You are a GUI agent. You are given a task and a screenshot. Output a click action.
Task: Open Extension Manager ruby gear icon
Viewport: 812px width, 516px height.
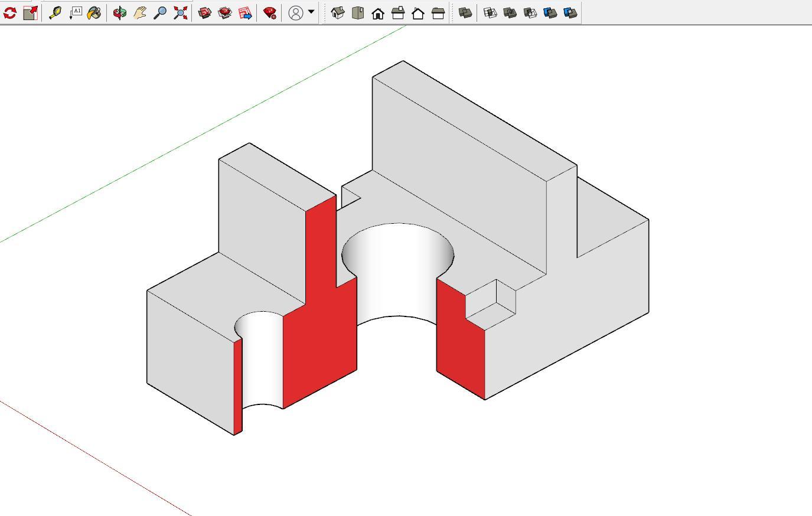click(x=270, y=13)
